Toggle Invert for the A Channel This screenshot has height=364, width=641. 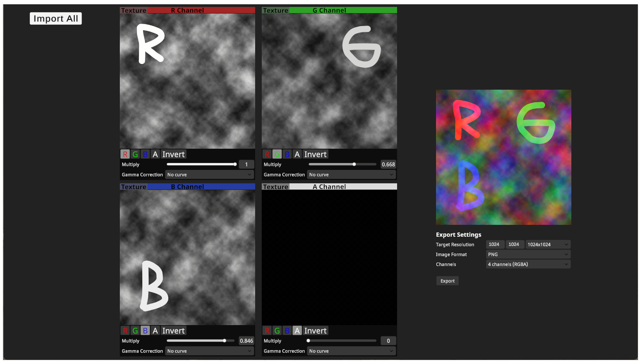(x=315, y=331)
